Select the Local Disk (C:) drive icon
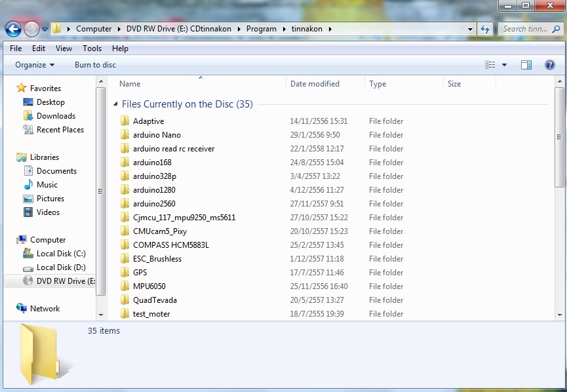This screenshot has height=392, width=567. coord(28,254)
